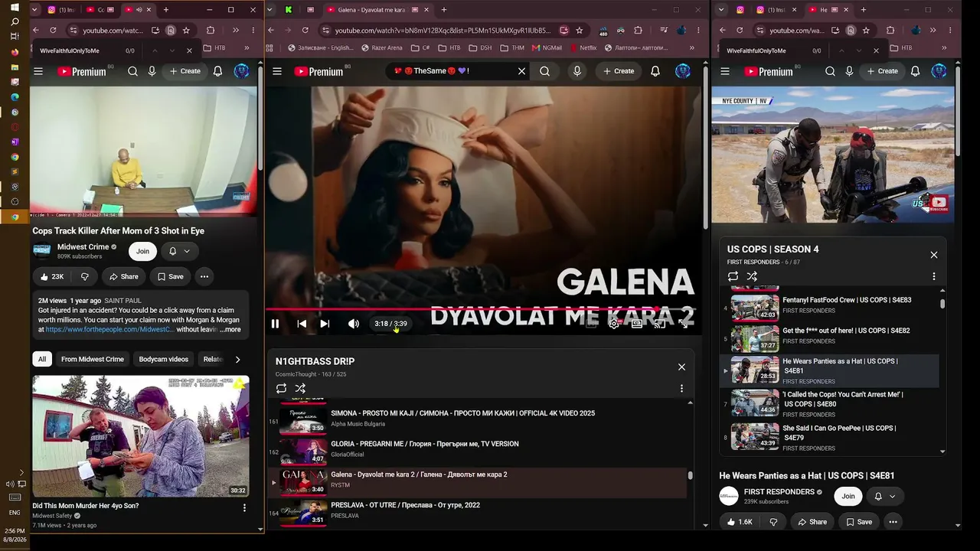Skip to next video in middle player
This screenshot has height=551, width=980.
(x=325, y=324)
